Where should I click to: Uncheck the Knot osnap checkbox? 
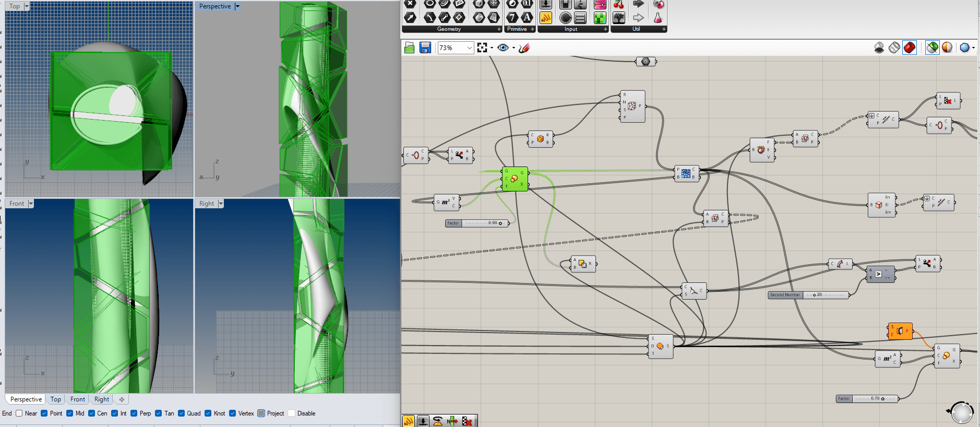coord(208,413)
